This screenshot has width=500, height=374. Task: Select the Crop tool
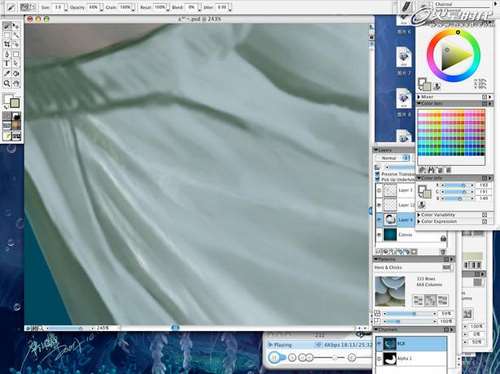point(7,44)
